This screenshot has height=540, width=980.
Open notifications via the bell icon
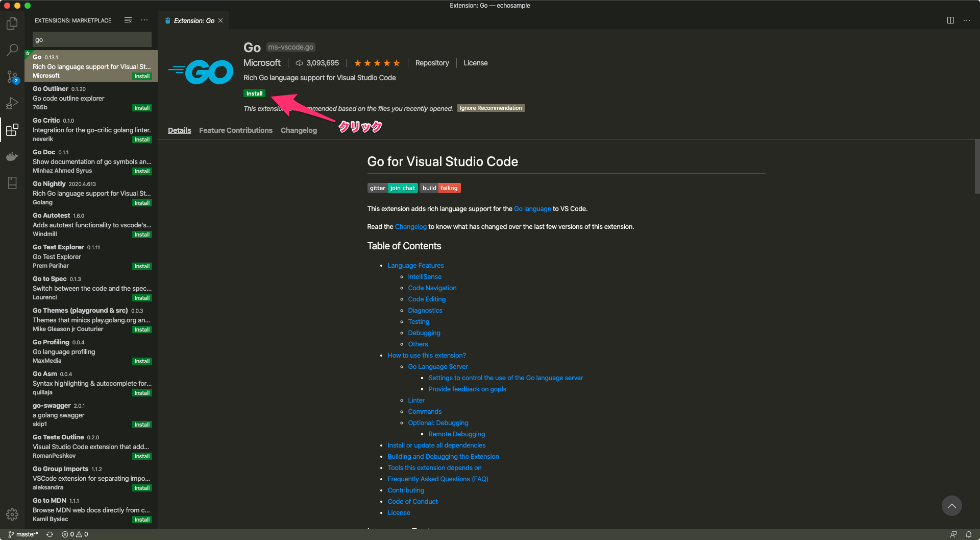click(968, 534)
